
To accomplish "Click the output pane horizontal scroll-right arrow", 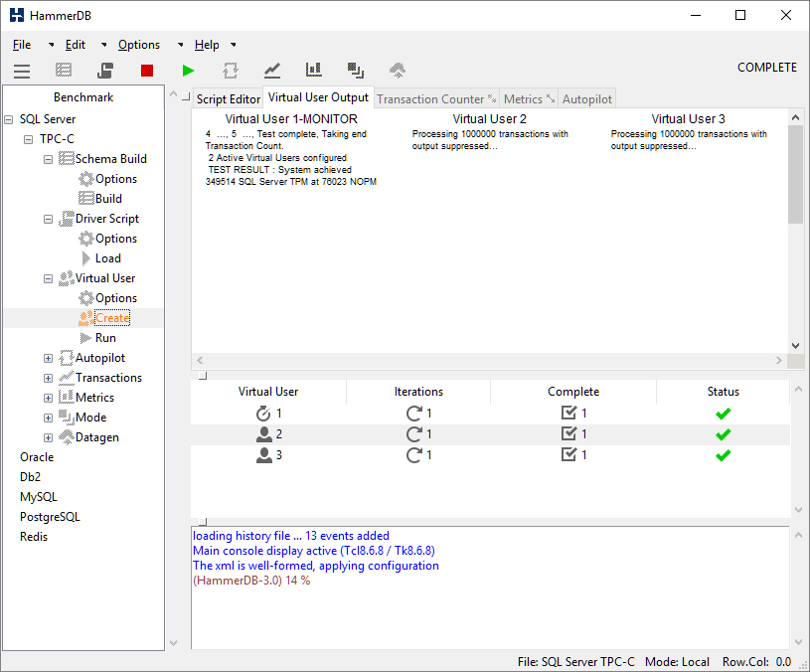I will pyautogui.click(x=779, y=361).
